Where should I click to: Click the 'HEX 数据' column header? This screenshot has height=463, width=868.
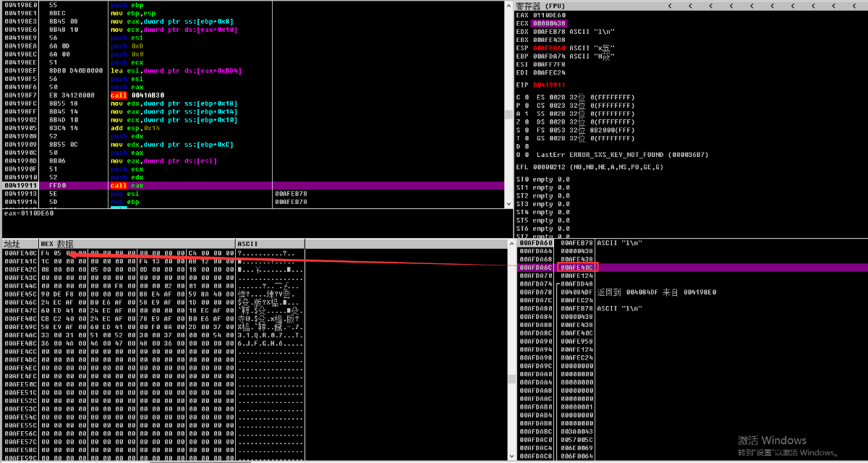pos(137,244)
